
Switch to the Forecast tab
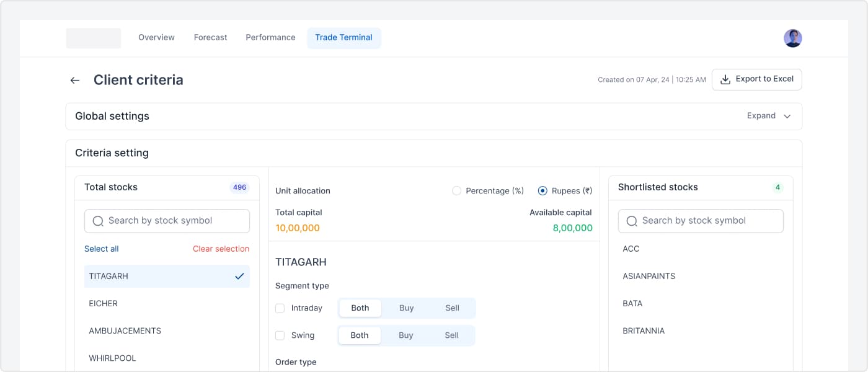(x=210, y=38)
